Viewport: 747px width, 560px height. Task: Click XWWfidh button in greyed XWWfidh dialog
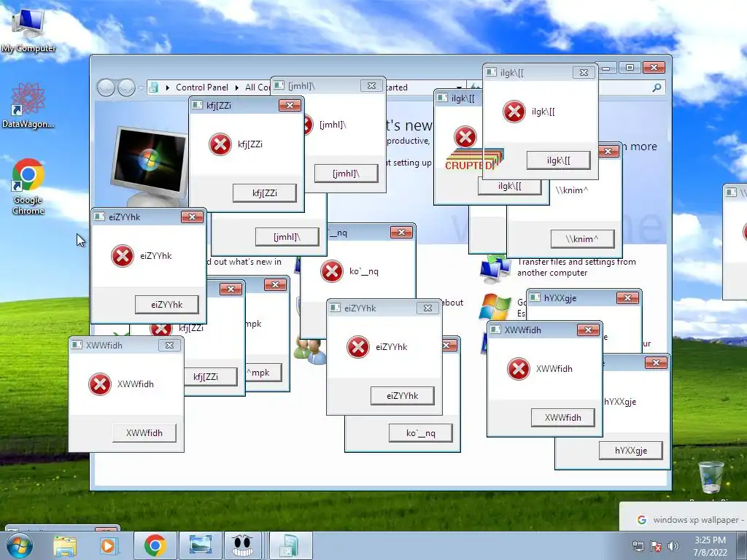coord(144,433)
